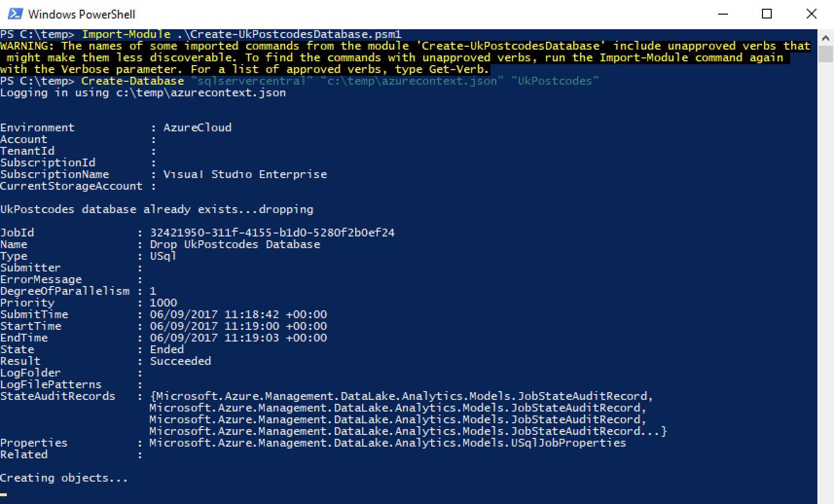Screen dimensions: 834x504
Task: Click the blinking cursor at bottom
Action: point(3,495)
